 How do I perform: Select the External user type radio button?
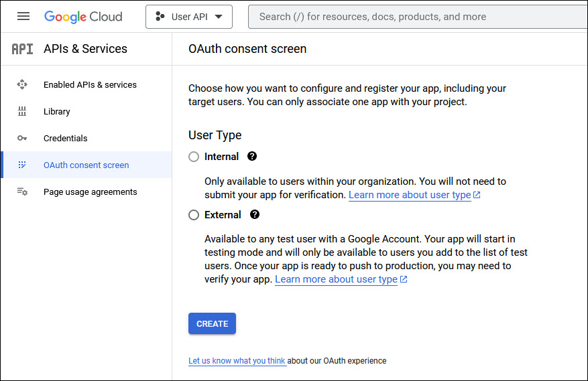194,215
